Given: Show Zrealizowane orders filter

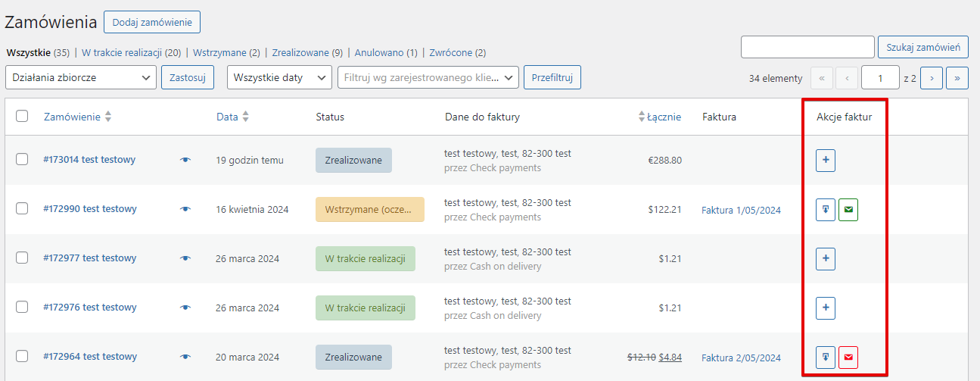Looking at the screenshot, I should point(299,53).
